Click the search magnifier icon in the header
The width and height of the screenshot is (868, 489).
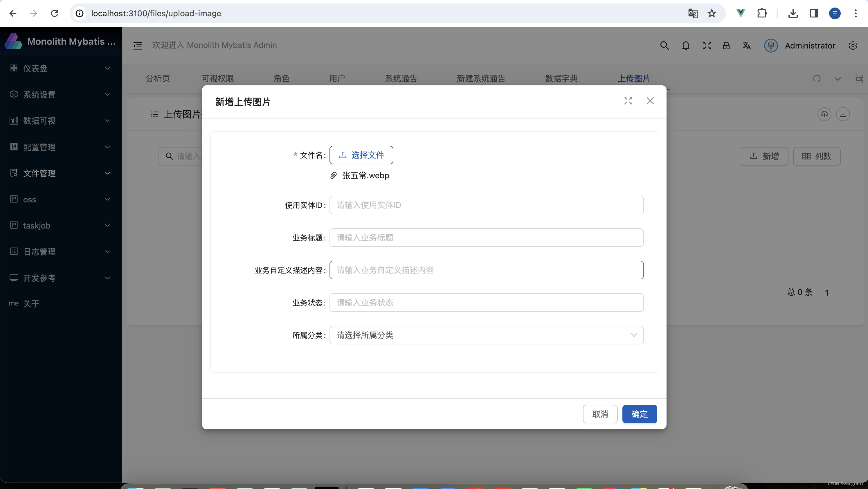click(x=664, y=45)
